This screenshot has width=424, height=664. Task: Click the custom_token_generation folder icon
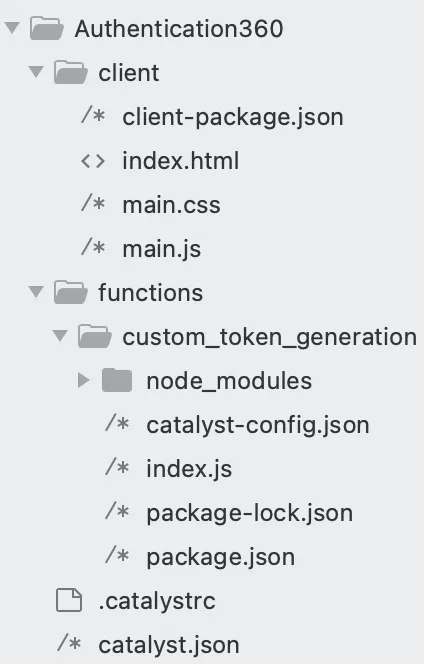point(95,336)
